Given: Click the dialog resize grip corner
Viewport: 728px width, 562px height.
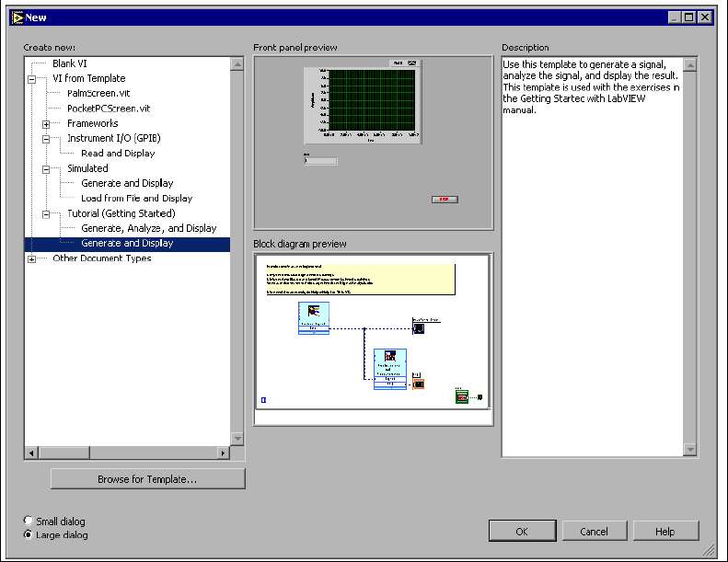Looking at the screenshot, I should click(709, 550).
